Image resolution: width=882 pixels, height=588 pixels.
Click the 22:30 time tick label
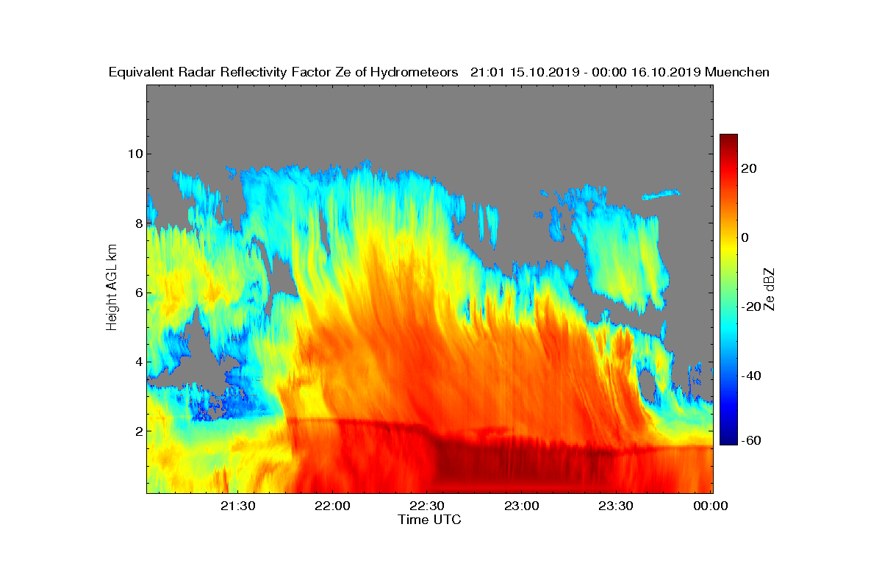coord(428,506)
